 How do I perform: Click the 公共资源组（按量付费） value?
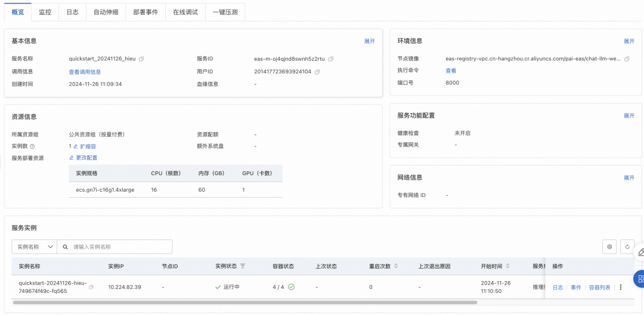pos(97,135)
